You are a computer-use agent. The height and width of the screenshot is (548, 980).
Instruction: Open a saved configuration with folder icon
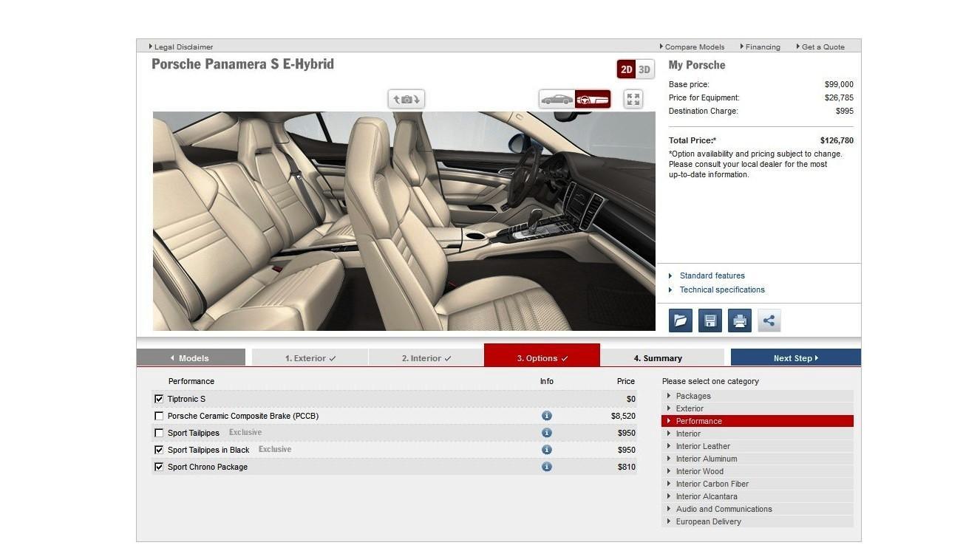pyautogui.click(x=681, y=321)
